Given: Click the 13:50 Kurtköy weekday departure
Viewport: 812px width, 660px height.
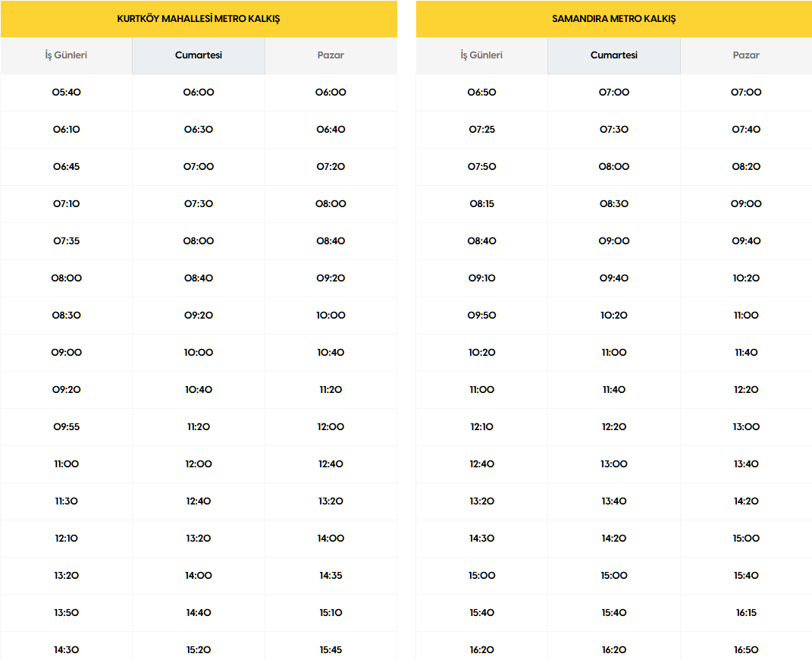Looking at the screenshot, I should (x=67, y=613).
